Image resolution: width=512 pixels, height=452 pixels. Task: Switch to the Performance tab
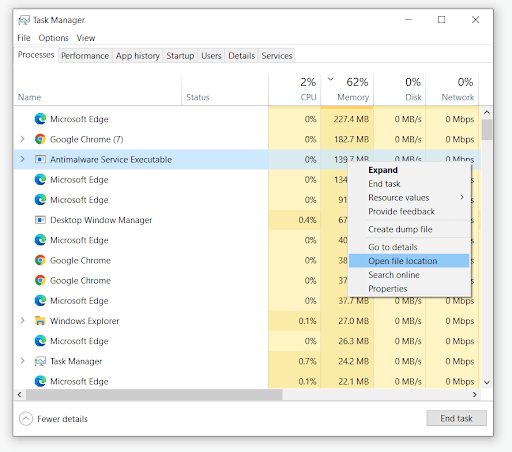click(x=85, y=56)
